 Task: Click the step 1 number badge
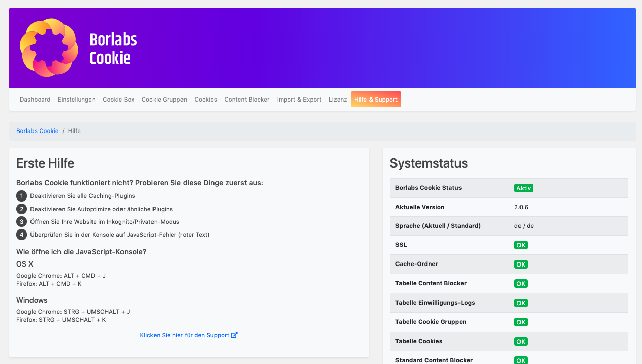pyautogui.click(x=21, y=196)
